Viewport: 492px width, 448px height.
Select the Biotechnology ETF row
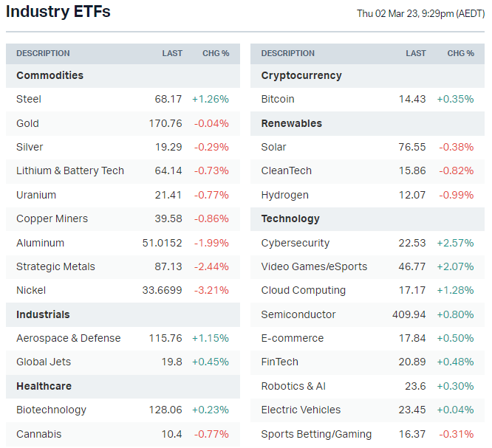click(51, 410)
